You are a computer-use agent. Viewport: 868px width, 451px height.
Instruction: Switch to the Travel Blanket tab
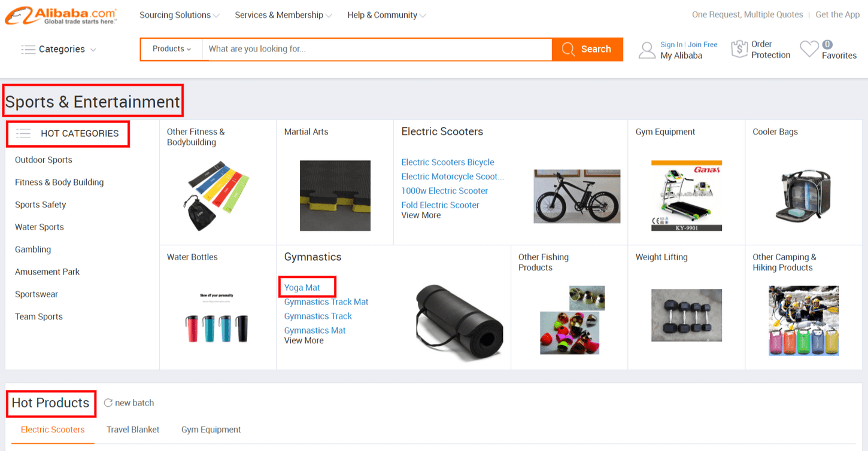tap(133, 429)
